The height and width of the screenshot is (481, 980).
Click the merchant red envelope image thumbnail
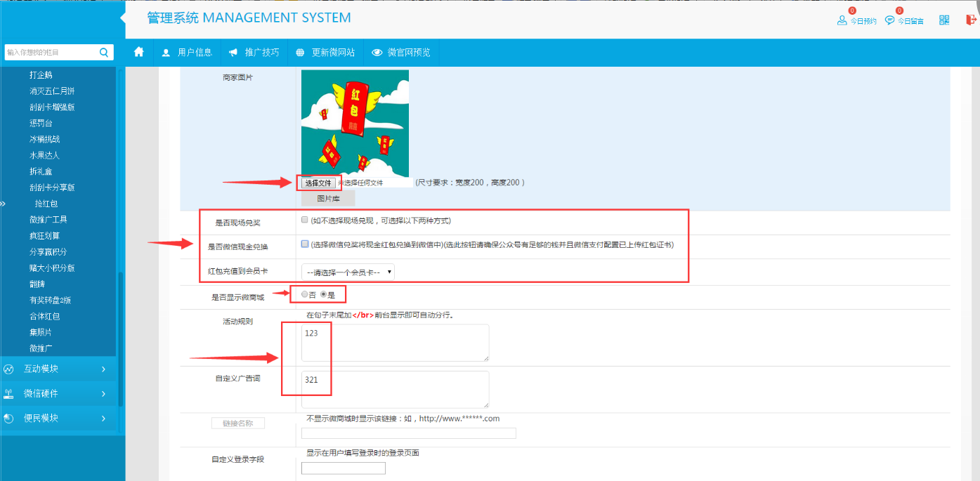point(355,121)
